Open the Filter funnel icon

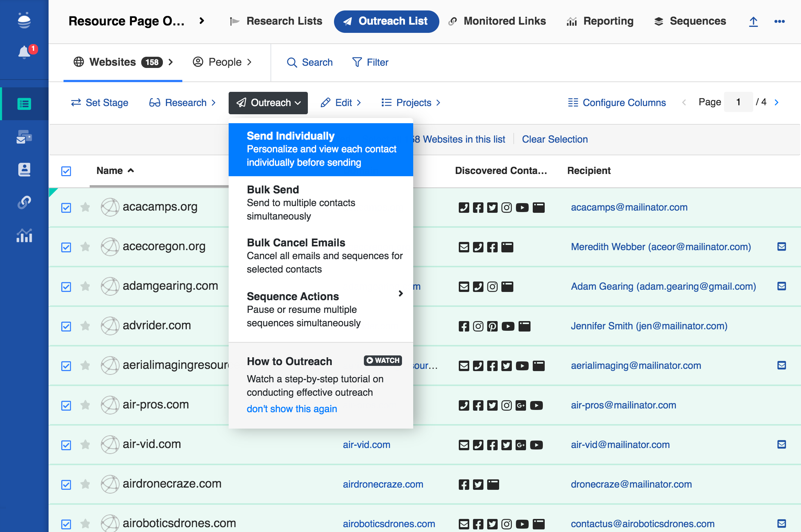[x=357, y=62]
